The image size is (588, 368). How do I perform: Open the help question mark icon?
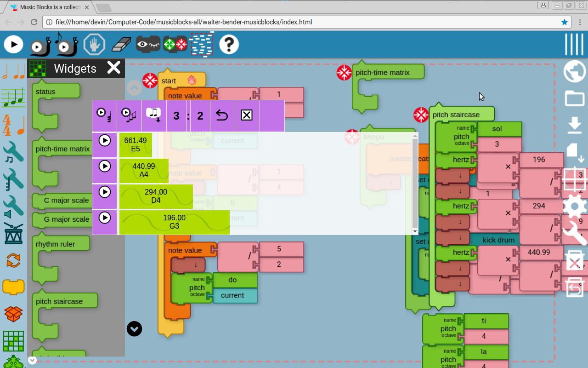click(x=229, y=45)
